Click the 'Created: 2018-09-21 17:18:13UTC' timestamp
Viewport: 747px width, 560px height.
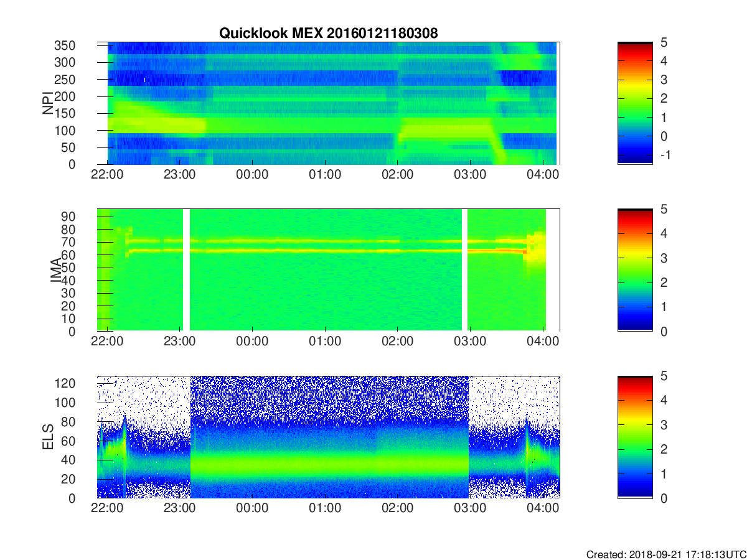[x=666, y=554]
